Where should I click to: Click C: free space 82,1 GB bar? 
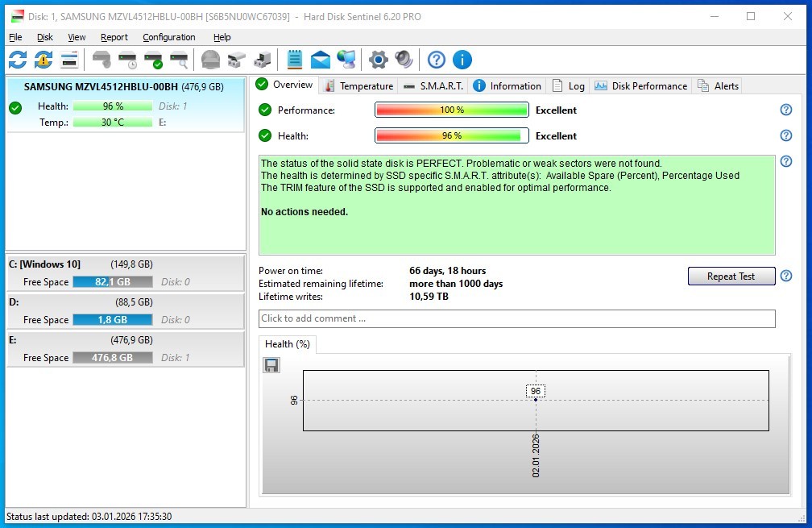[113, 282]
